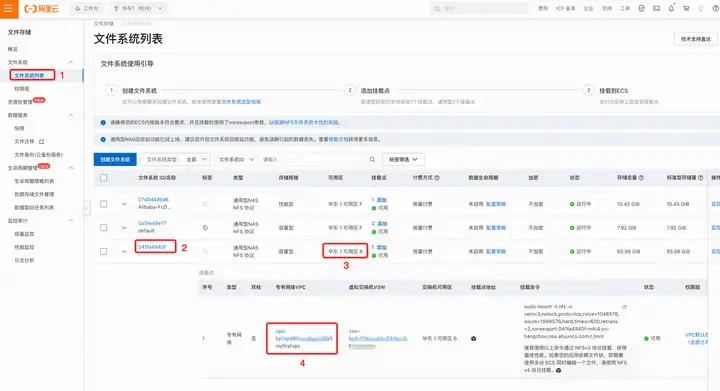Tick checkbox for the 041fa4940f row
The image size is (720, 391).
[x=104, y=251]
